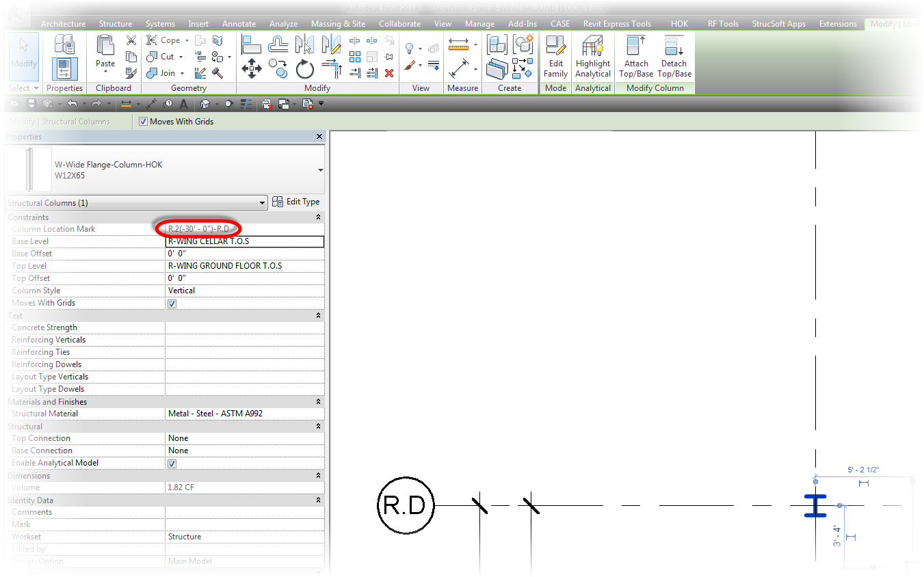
Task: Choose Mirror - Draw Axis tool
Action: (331, 44)
